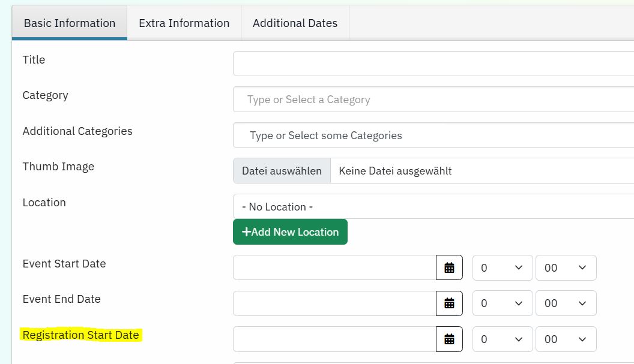Image resolution: width=634 pixels, height=364 pixels.
Task: Open the Additional Categories select box
Action: click(432, 136)
